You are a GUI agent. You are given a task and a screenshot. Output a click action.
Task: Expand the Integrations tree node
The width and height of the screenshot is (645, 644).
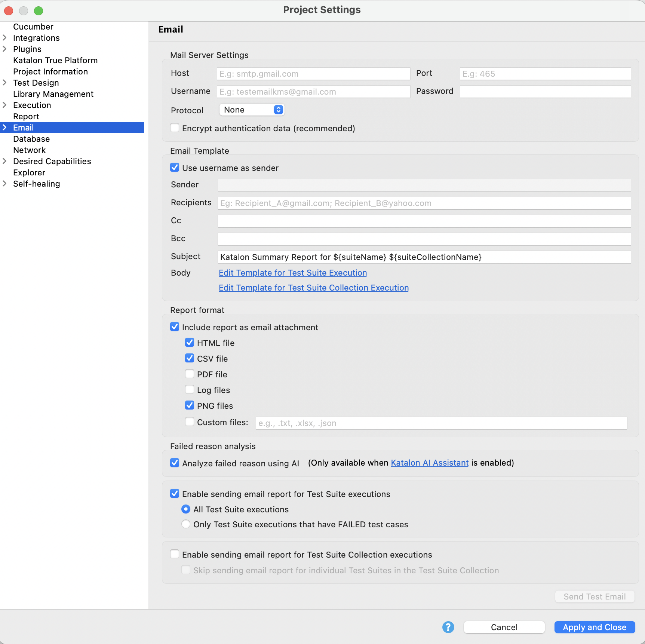(4, 38)
